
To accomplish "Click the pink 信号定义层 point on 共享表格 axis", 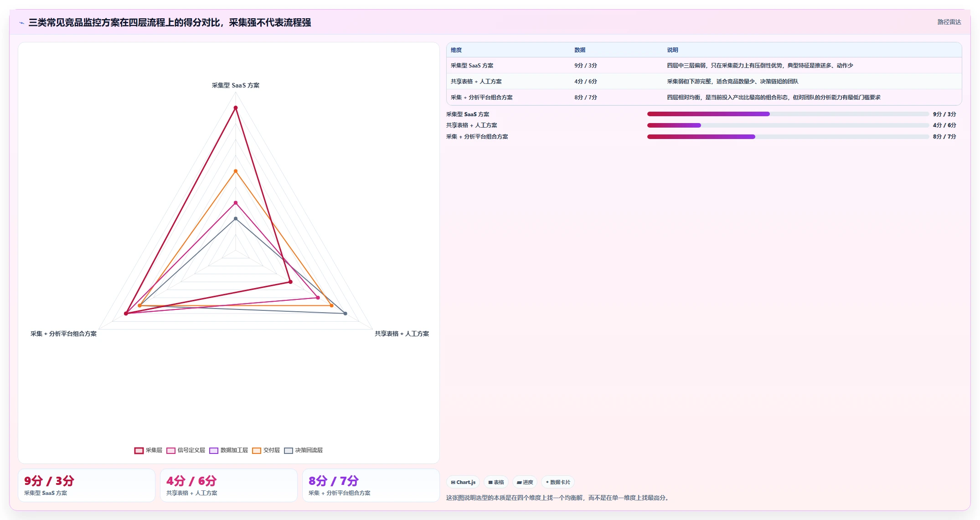I will tap(318, 298).
